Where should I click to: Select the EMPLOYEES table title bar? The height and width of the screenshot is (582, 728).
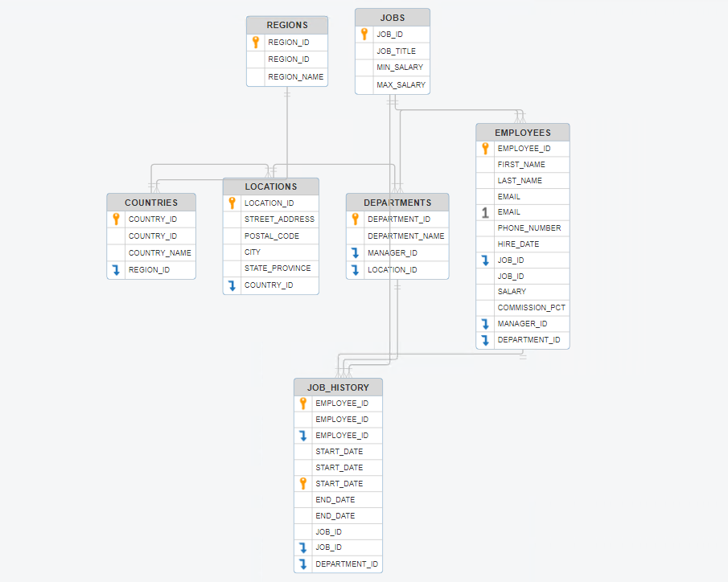coord(523,132)
